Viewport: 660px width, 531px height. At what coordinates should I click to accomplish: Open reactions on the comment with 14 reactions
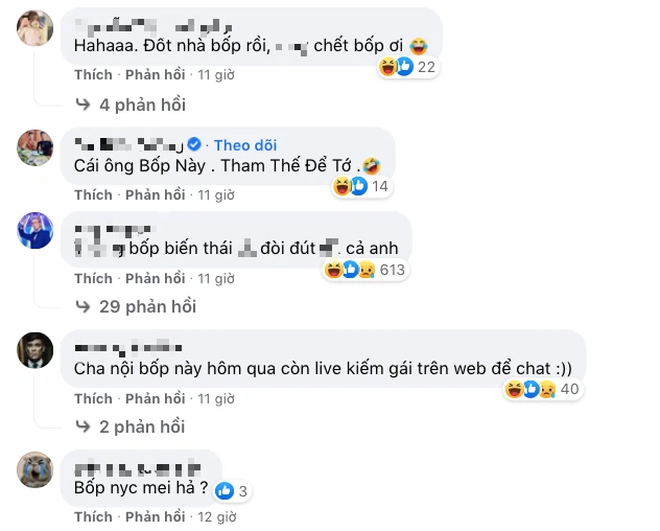(x=362, y=186)
